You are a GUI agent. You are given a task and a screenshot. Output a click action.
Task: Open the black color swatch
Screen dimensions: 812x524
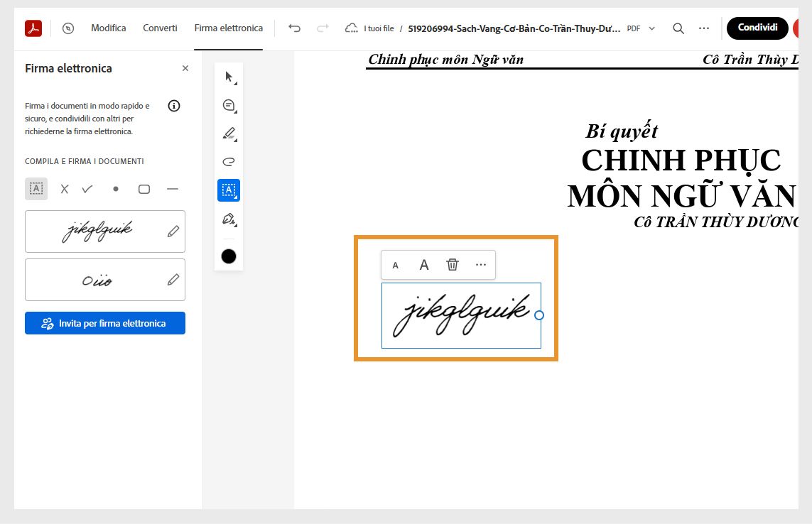coord(228,256)
